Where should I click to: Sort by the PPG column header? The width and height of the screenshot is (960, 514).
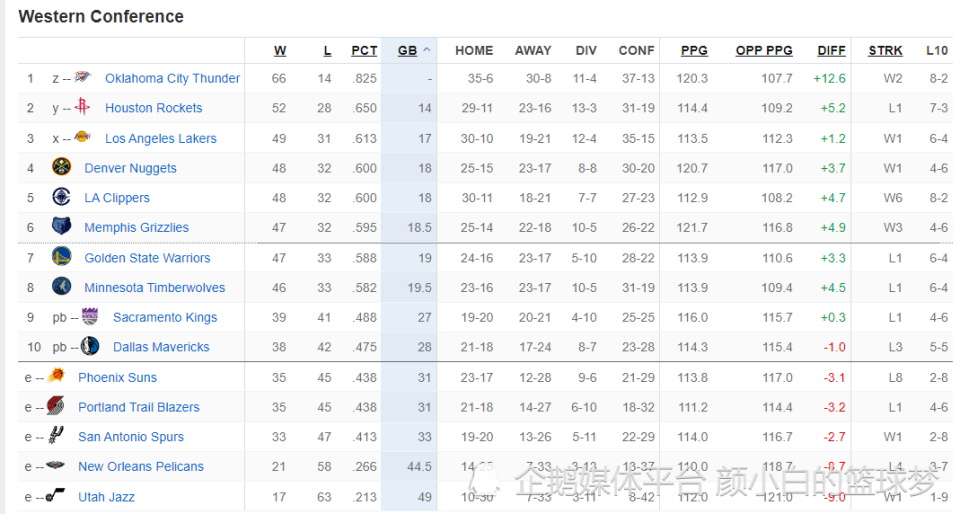point(694,51)
